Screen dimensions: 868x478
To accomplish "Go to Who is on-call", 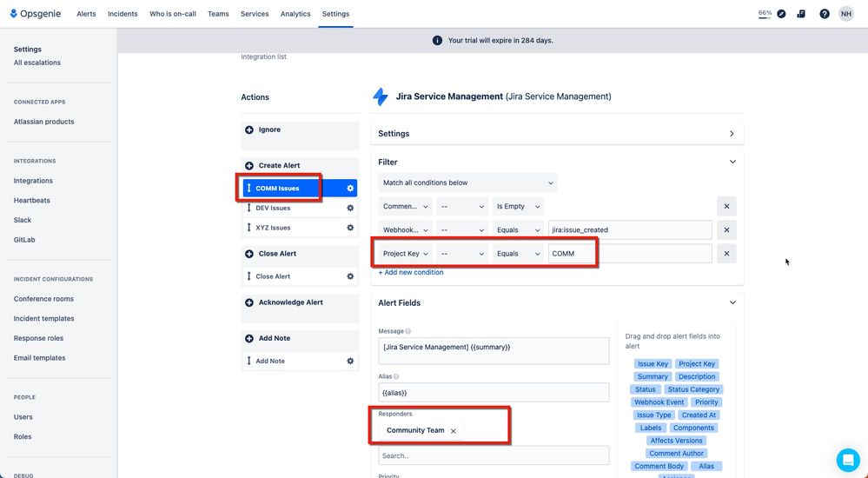I will pos(173,14).
